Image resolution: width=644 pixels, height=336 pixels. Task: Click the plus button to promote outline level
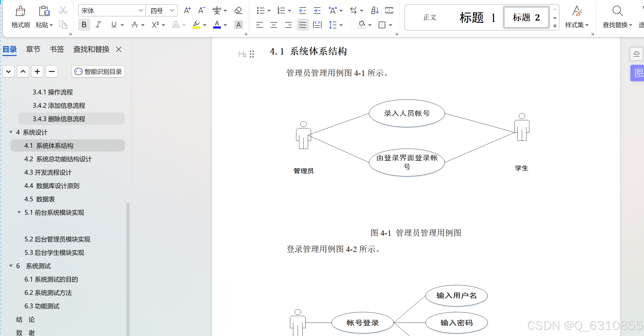point(37,71)
